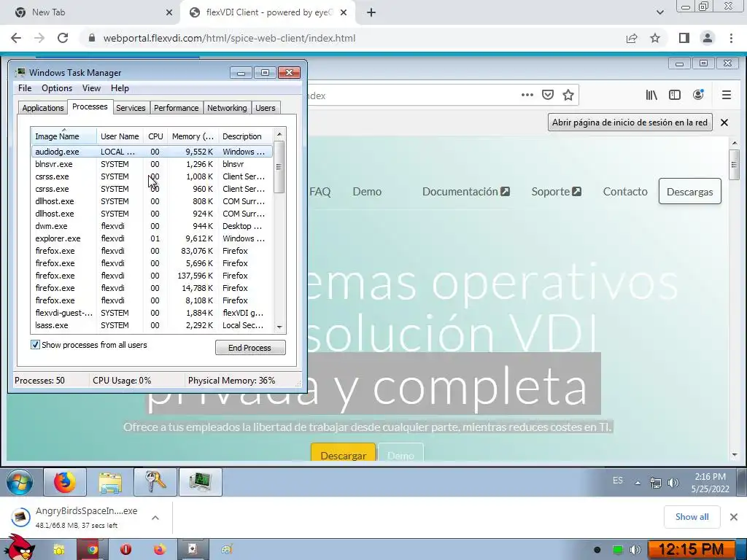This screenshot has height=560, width=747.
Task: Close the flexVDI Client tab
Action: click(x=344, y=12)
